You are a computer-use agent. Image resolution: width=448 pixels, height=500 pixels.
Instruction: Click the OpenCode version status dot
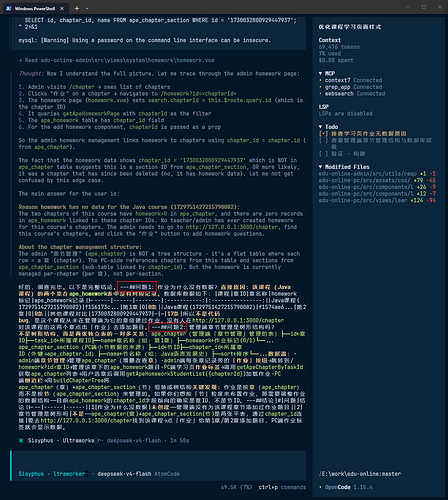point(320,487)
